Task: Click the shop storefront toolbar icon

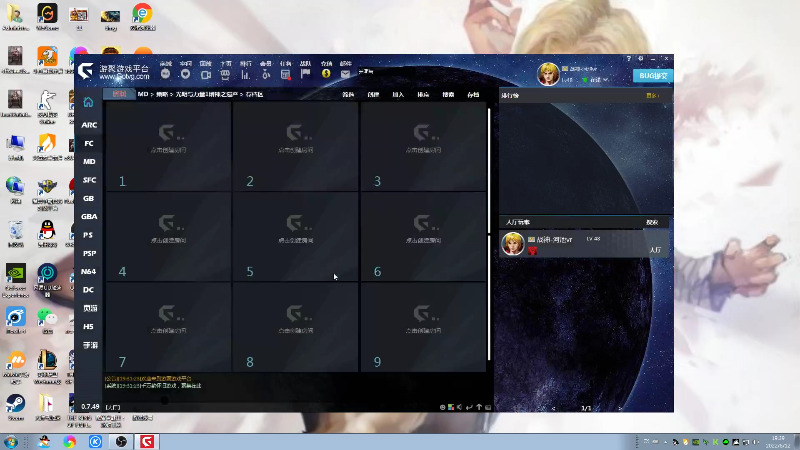Action: 225,74
